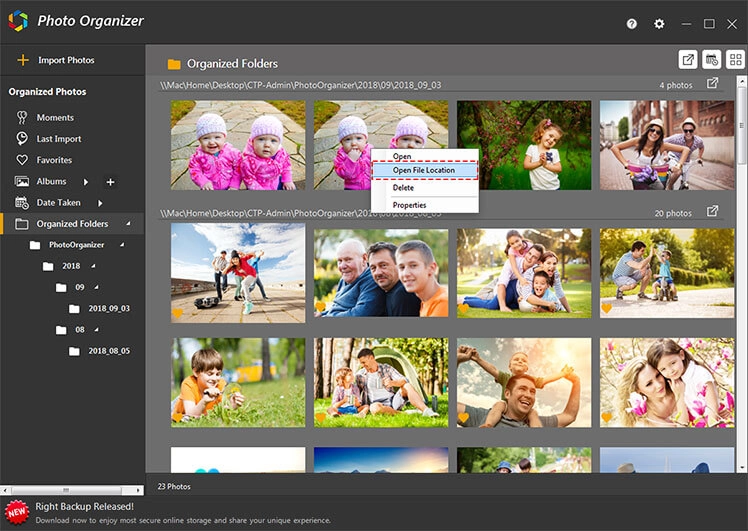
Task: Expand the Albums arrow
Action: (86, 182)
